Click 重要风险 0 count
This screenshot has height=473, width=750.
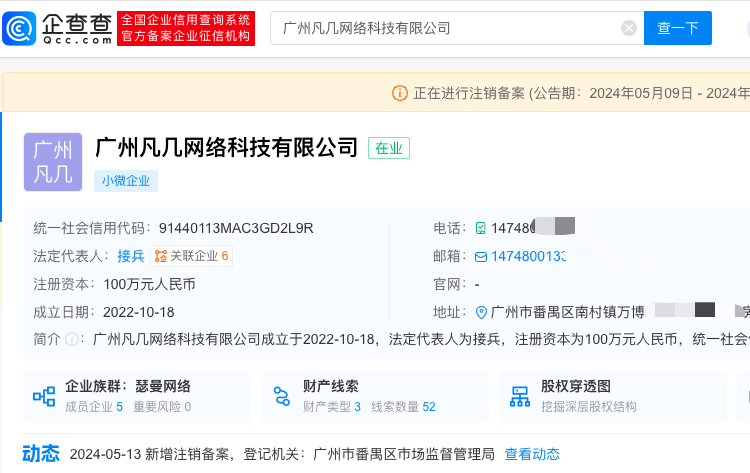point(162,407)
